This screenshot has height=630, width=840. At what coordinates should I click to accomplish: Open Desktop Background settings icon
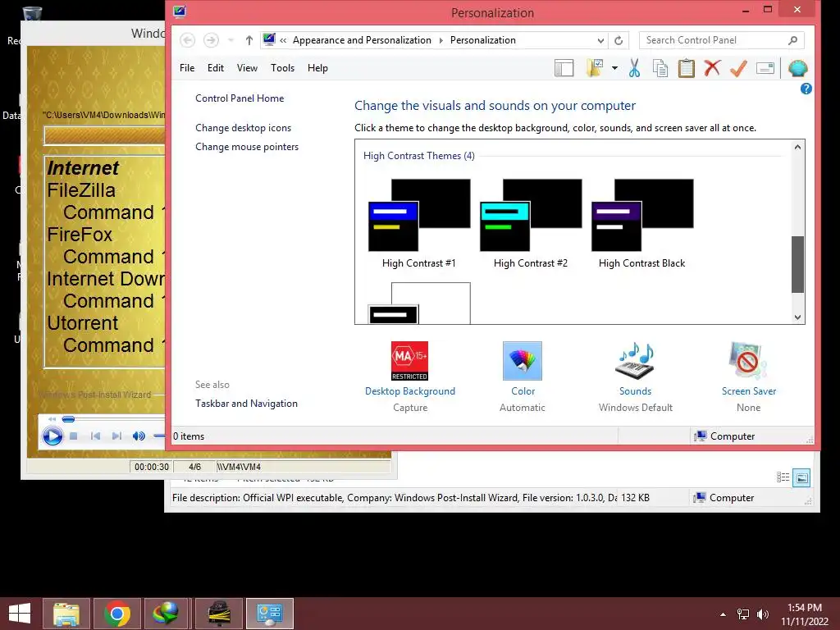point(410,361)
